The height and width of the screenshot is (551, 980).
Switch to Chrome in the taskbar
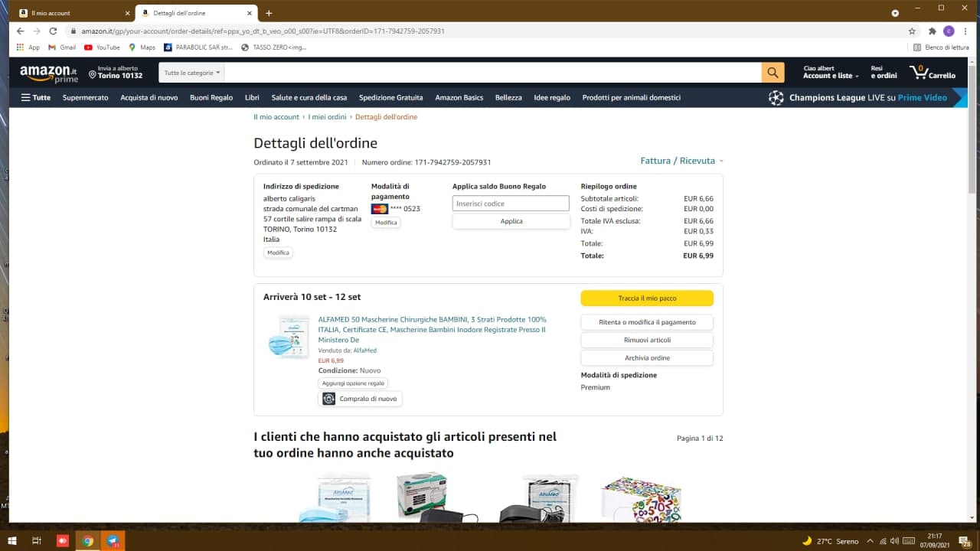88,541
